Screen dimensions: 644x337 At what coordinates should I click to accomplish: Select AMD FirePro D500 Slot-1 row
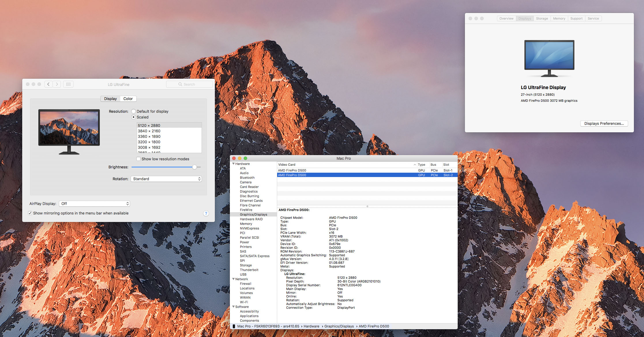click(367, 170)
